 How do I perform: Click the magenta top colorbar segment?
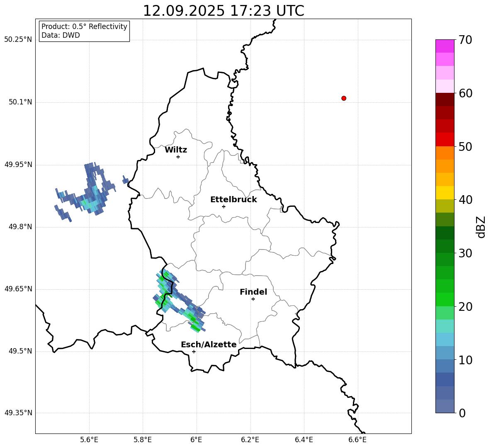(x=445, y=46)
